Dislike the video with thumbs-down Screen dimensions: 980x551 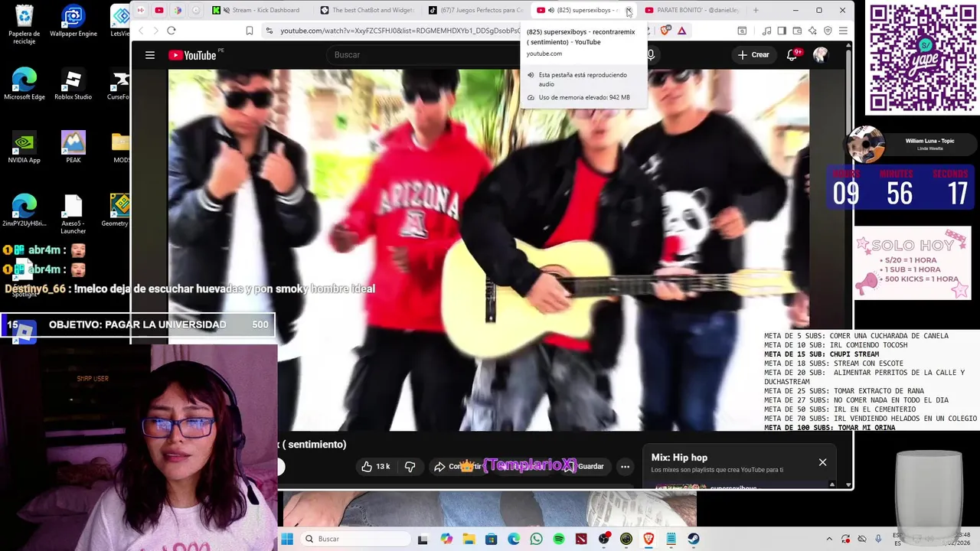[410, 466]
